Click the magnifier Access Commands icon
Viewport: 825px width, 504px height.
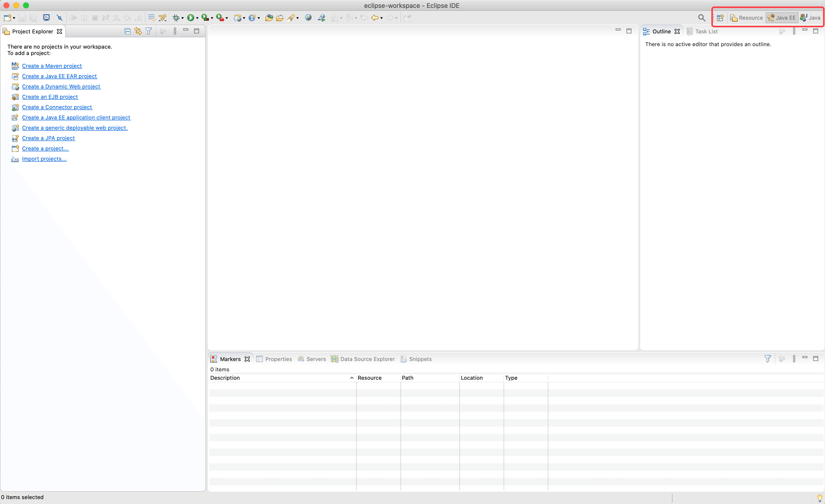pos(702,18)
